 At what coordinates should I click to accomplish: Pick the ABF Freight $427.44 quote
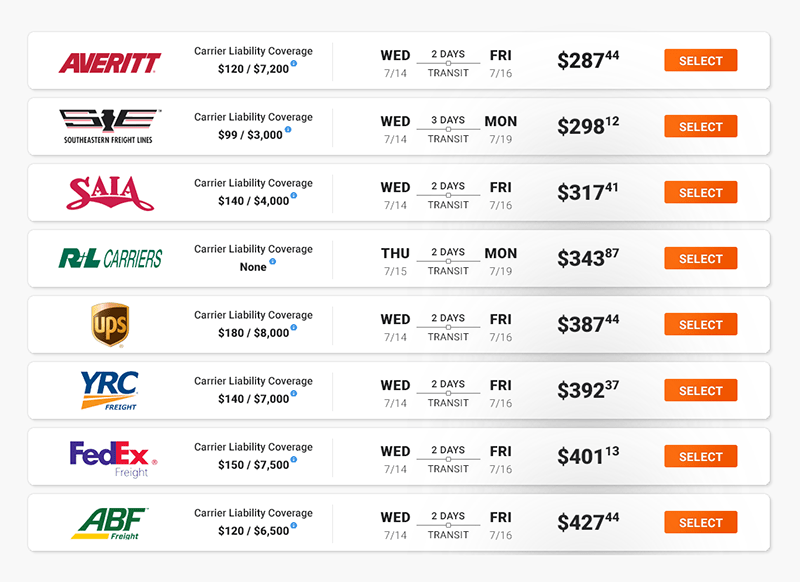700,523
